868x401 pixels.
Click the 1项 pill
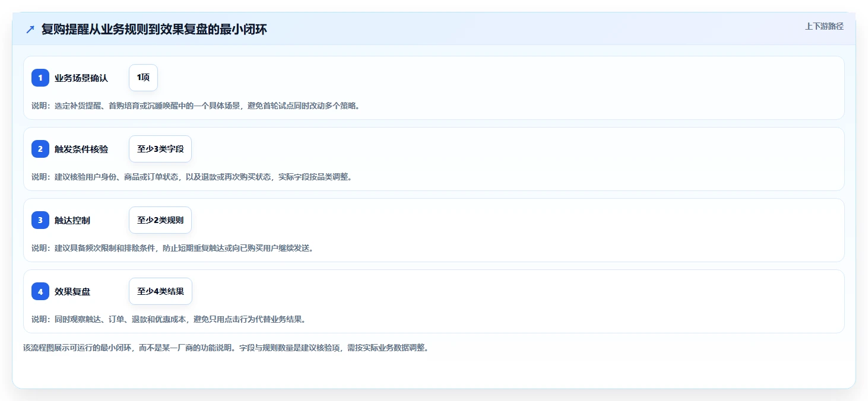click(143, 78)
